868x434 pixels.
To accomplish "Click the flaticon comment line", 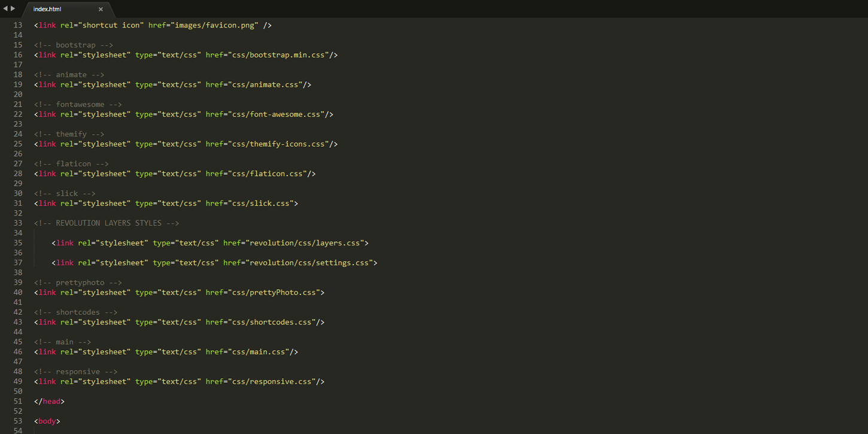I will click(71, 163).
